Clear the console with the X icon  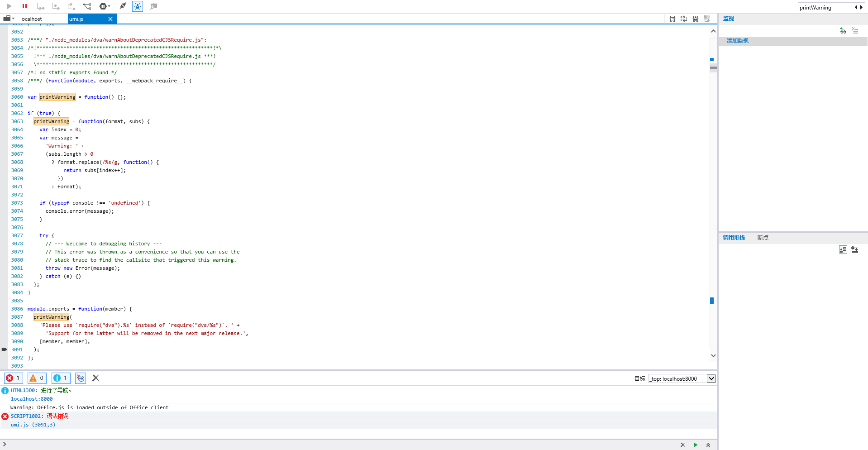pyautogui.click(x=95, y=378)
